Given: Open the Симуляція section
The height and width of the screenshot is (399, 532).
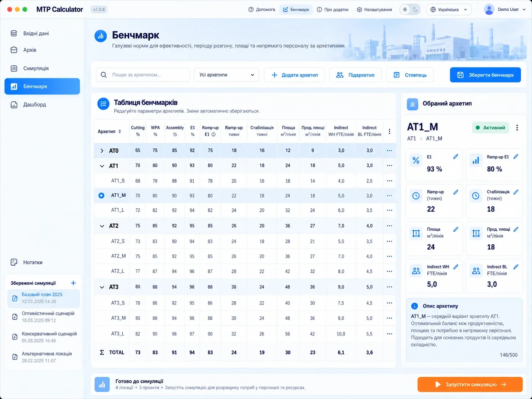Looking at the screenshot, I should click(x=42, y=68).
